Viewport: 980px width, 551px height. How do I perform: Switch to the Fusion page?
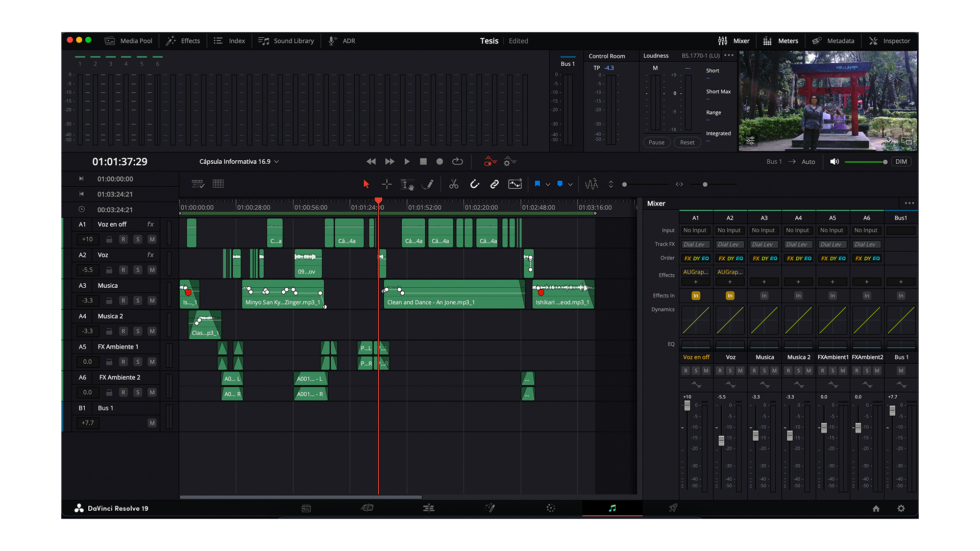click(x=490, y=508)
